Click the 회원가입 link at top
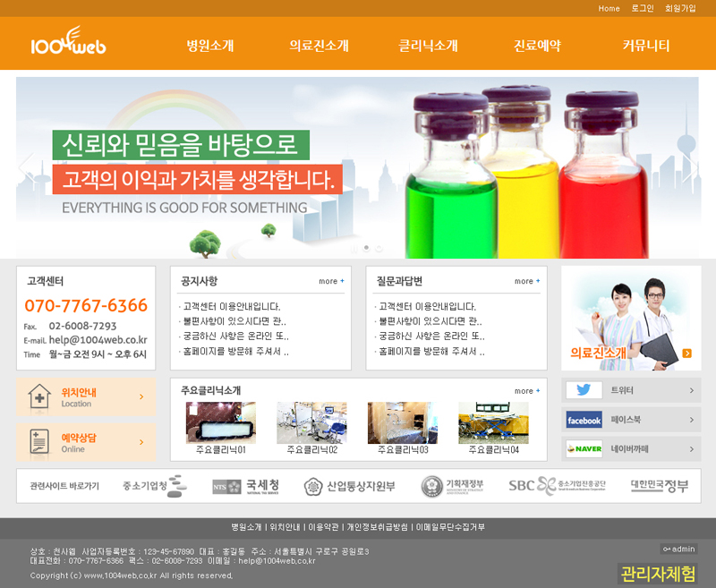Screen dimensions: 716x588 (x=679, y=8)
